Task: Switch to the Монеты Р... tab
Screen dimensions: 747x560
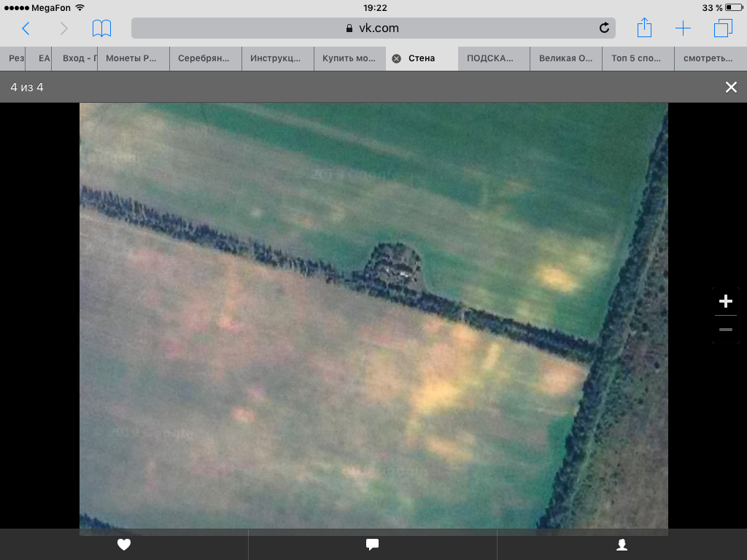Action: point(133,58)
